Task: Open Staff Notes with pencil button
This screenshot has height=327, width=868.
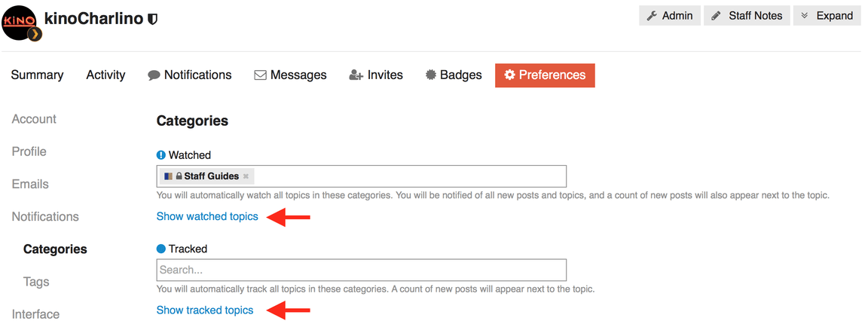Action: (x=747, y=16)
